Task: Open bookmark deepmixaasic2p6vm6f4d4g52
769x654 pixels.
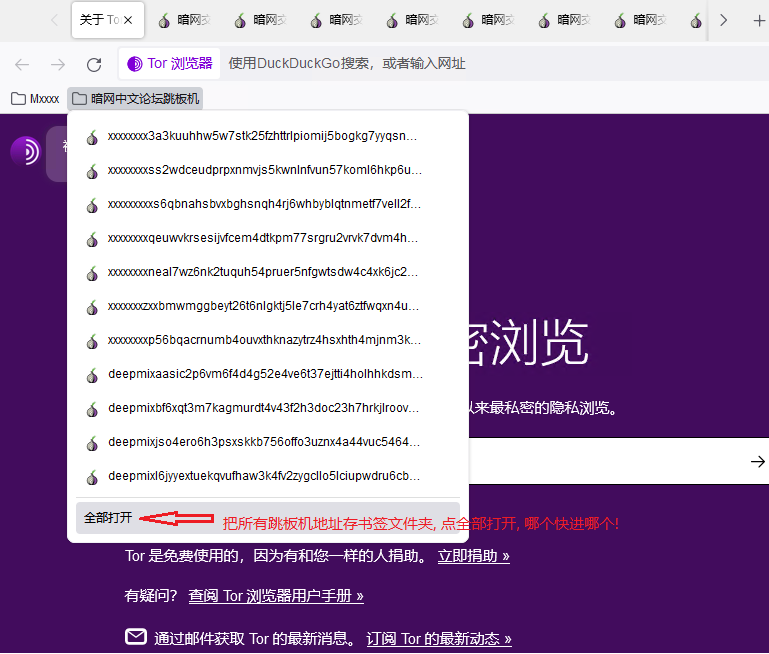Action: 268,374
